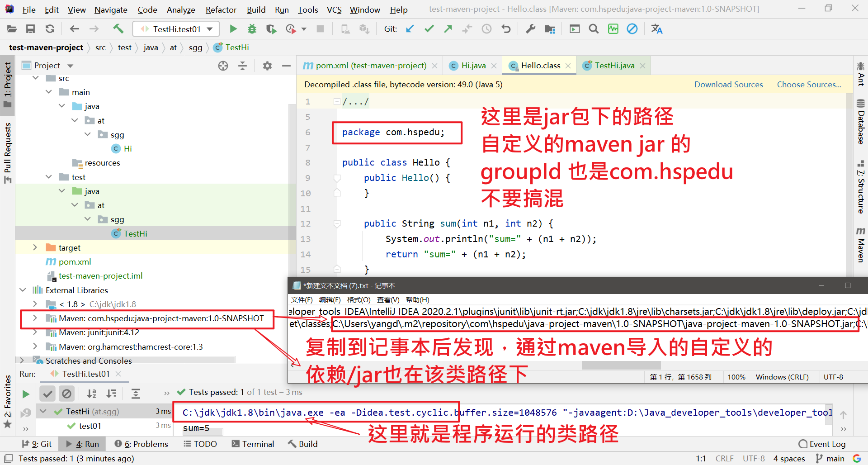Rerun tests with the Run panel play icon
This screenshot has width=868, height=465.
[x=26, y=394]
